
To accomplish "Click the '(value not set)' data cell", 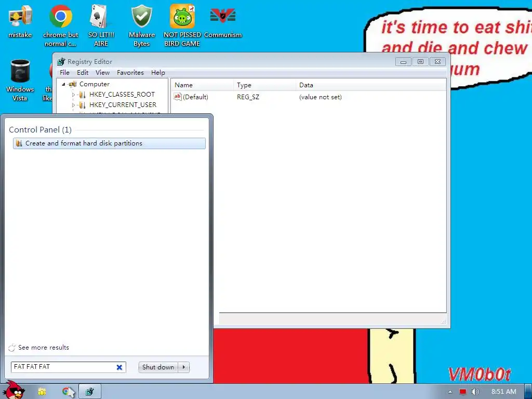I will tap(320, 97).
